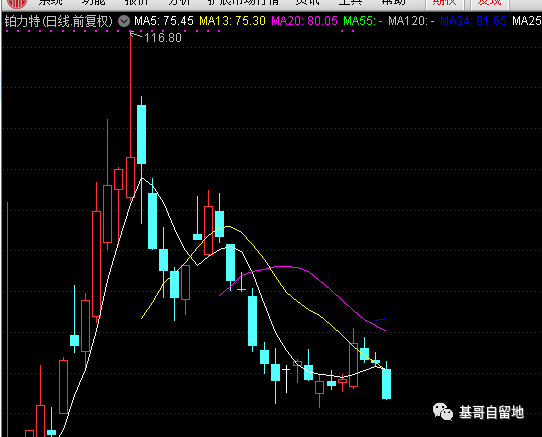Open the 分析 menu

click(179, 3)
